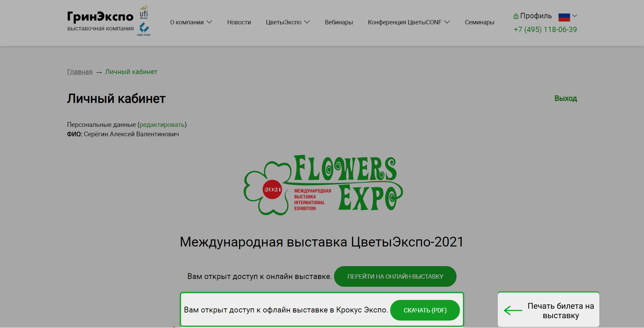Click the Профиль lock icon

point(516,16)
